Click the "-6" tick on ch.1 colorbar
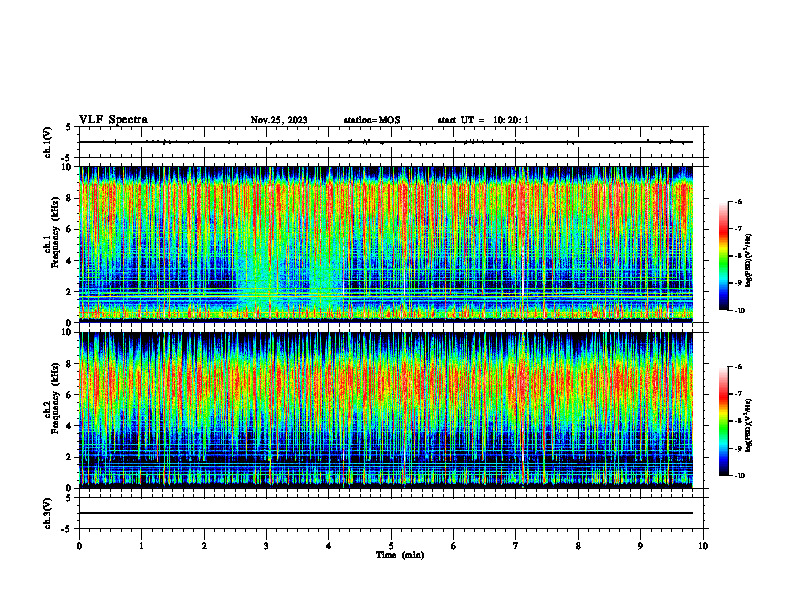 [x=739, y=201]
